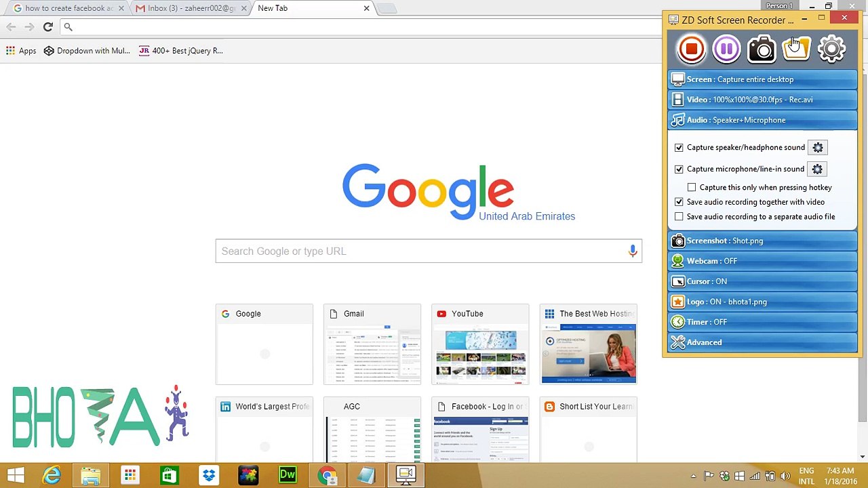Collapse the Audio: Speaker+Microphone section
The width and height of the screenshot is (868, 488).
point(763,120)
